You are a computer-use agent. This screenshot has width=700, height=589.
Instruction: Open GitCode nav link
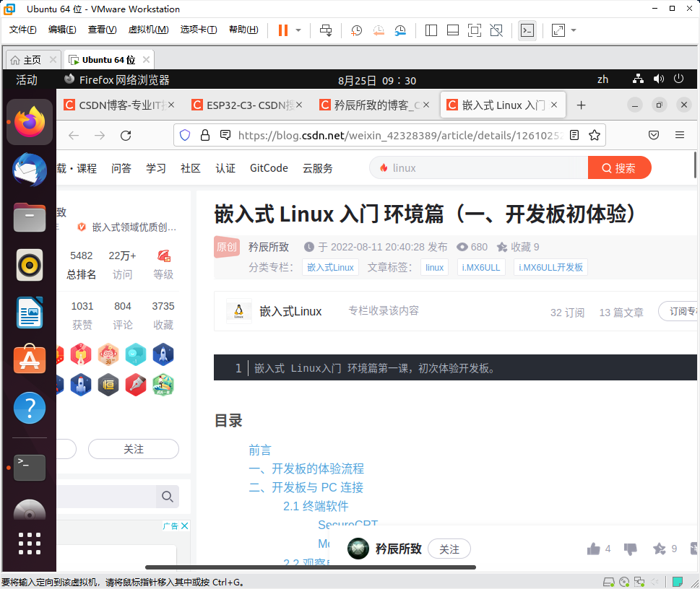(x=269, y=167)
